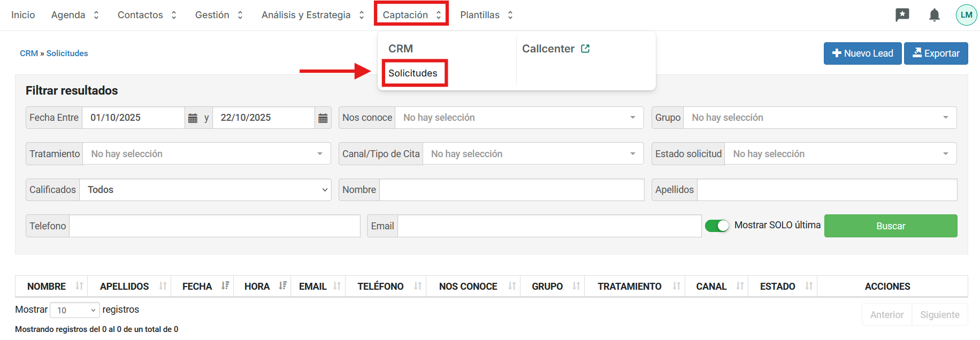Open the Estado solicitud dropdown
Image resolution: width=980 pixels, height=340 pixels.
[x=840, y=154]
